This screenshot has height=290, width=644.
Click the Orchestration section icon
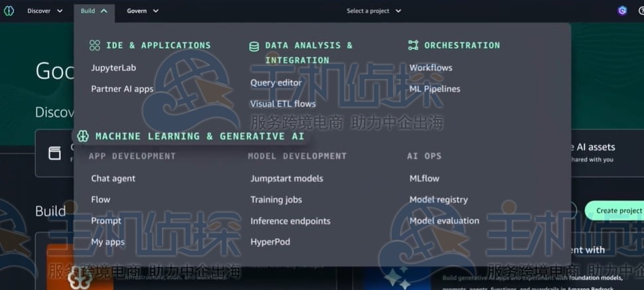click(x=413, y=46)
